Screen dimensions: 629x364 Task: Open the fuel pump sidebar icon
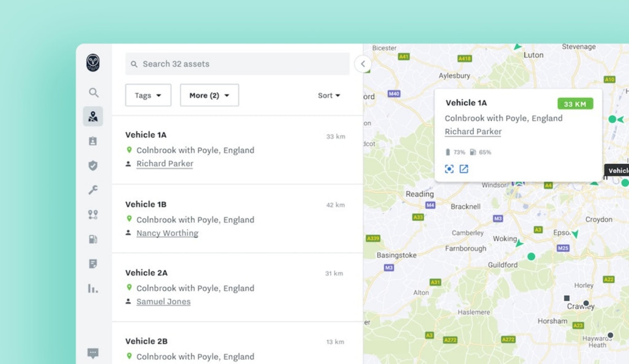click(93, 239)
